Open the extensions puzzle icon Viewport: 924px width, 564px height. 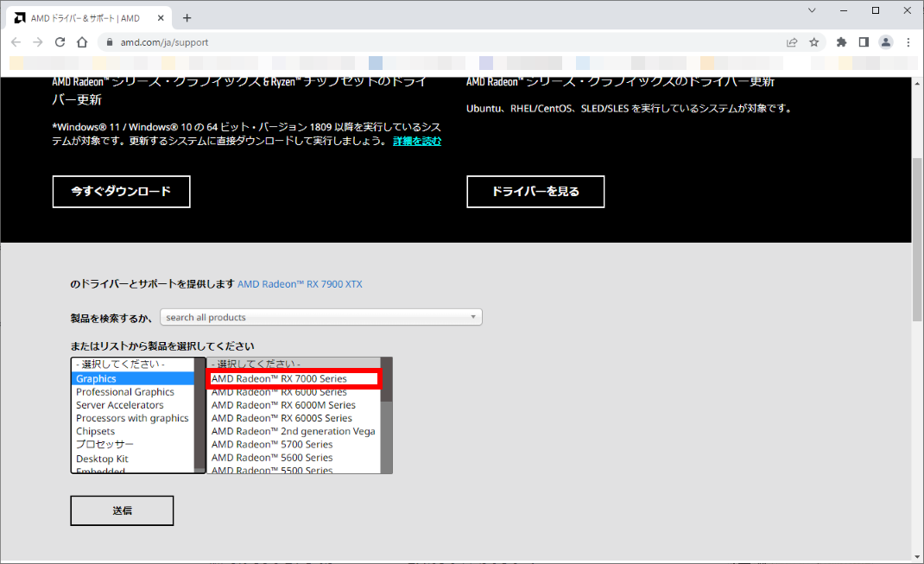click(841, 42)
